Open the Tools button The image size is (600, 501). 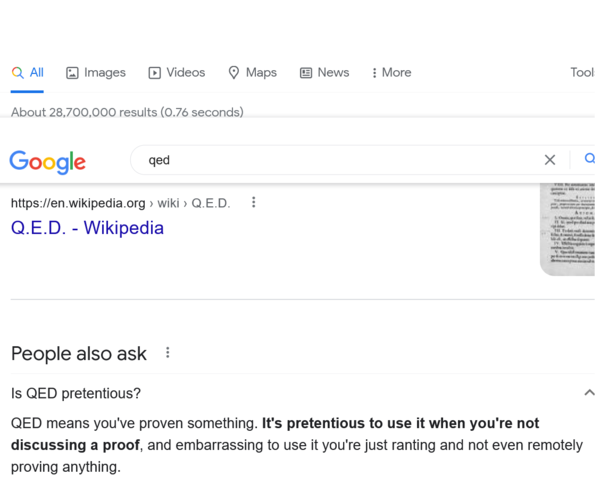[x=583, y=73]
